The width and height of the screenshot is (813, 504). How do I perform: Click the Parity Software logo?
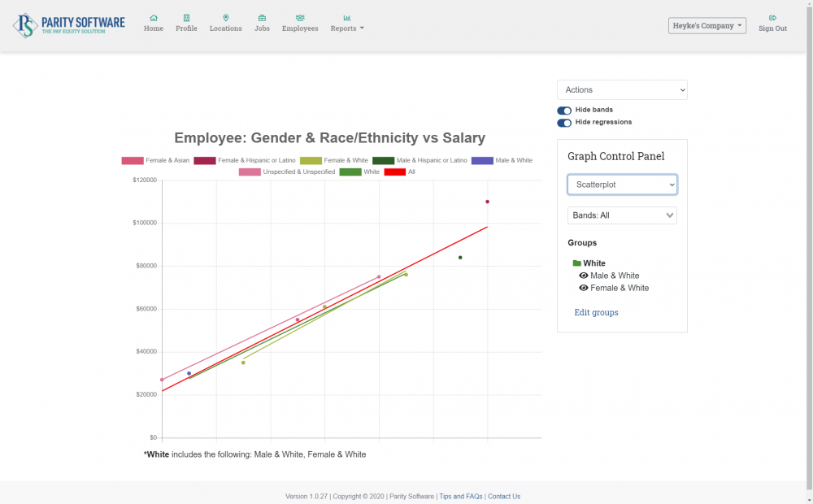69,25
